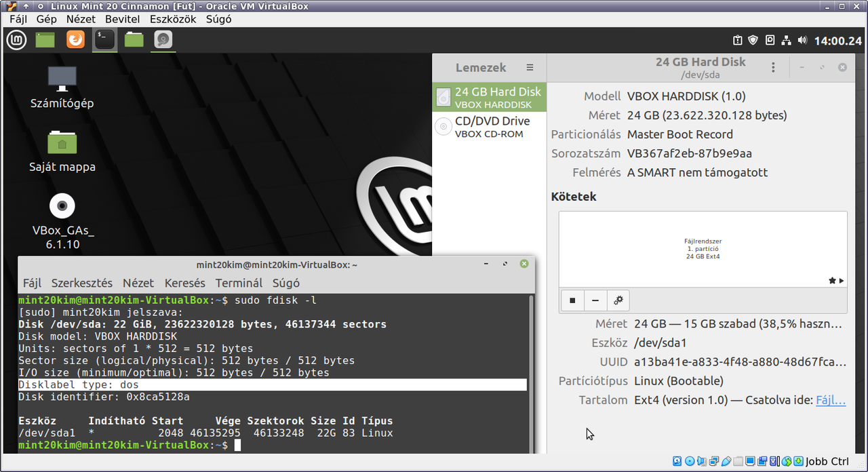Click the VirtualBox CPU virtualization status icon

click(774, 461)
